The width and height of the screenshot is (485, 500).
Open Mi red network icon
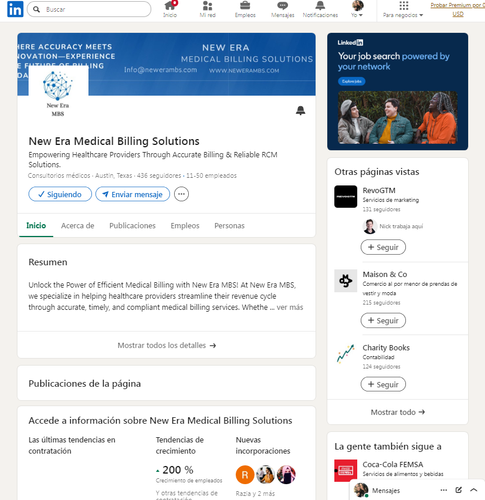click(207, 9)
